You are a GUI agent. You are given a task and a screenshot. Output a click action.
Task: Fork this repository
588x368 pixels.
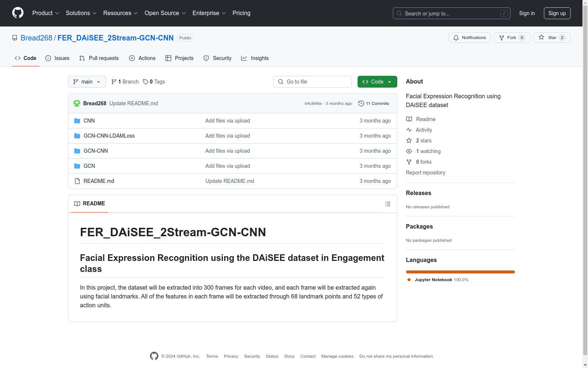point(512,38)
